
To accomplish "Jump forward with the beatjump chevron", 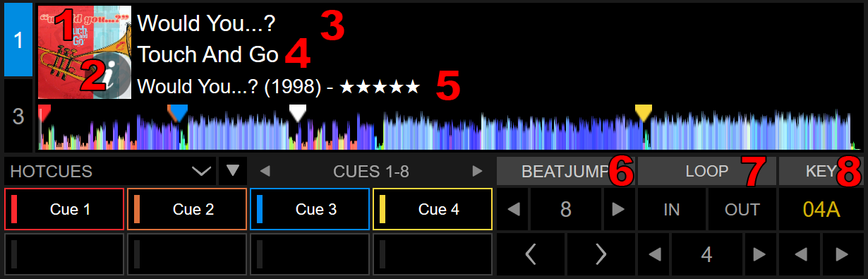I will (601, 254).
